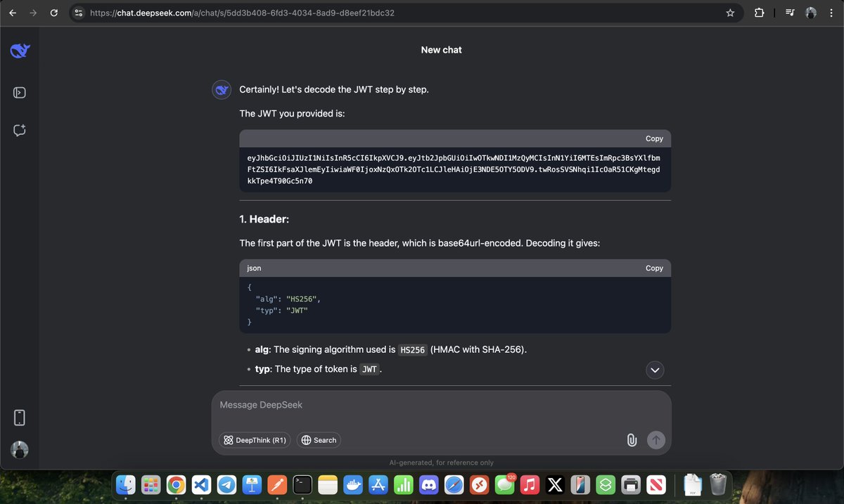
Task: Click the DeepSeek whale logo in sidebar
Action: (20, 51)
